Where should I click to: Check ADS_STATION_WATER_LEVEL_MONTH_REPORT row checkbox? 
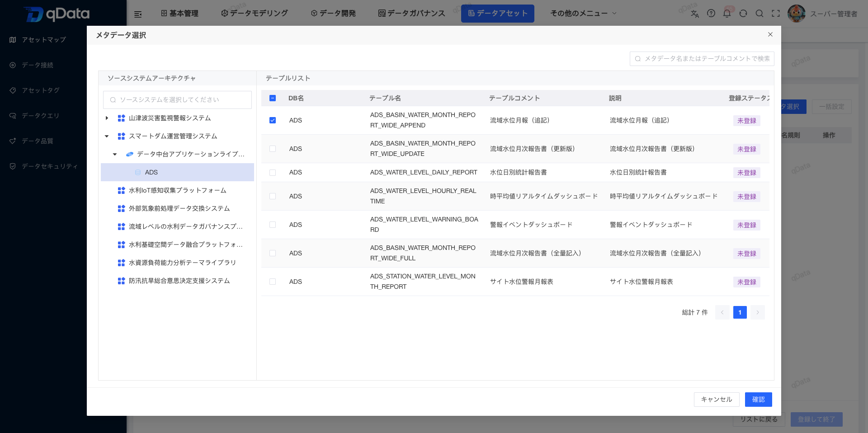(273, 282)
